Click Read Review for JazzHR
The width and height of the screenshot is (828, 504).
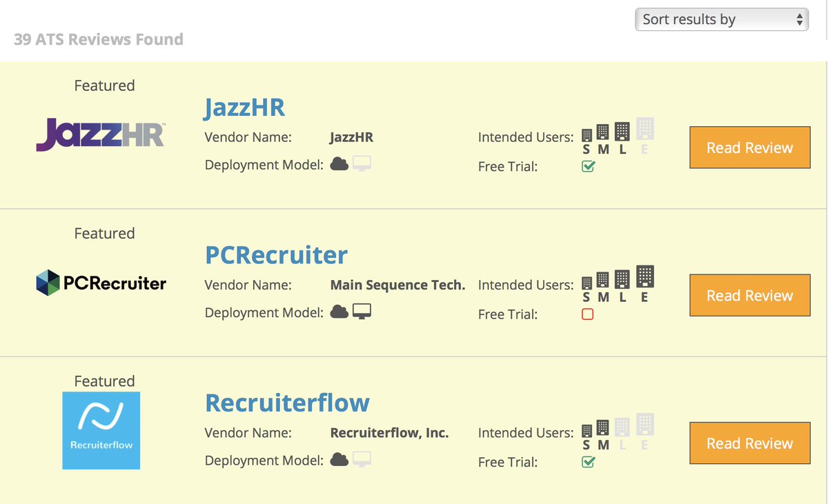click(750, 148)
